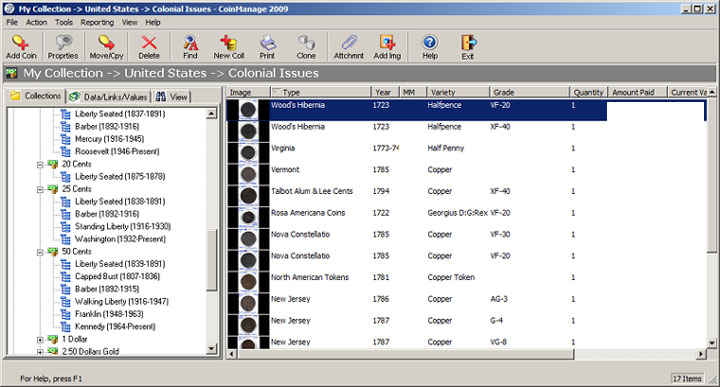Sort by the Type column header
This screenshot has width=720, height=387.
[320, 92]
